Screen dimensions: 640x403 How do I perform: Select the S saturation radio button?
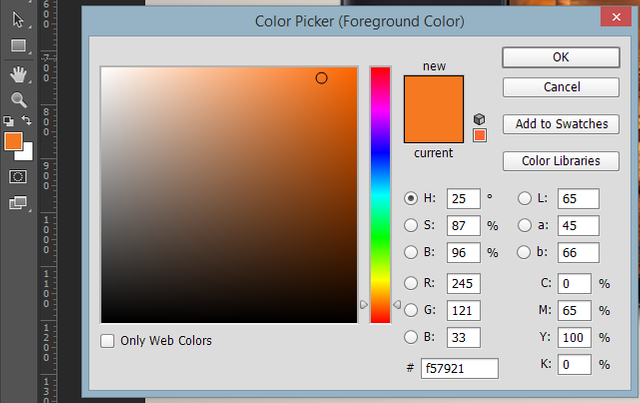pos(411,225)
